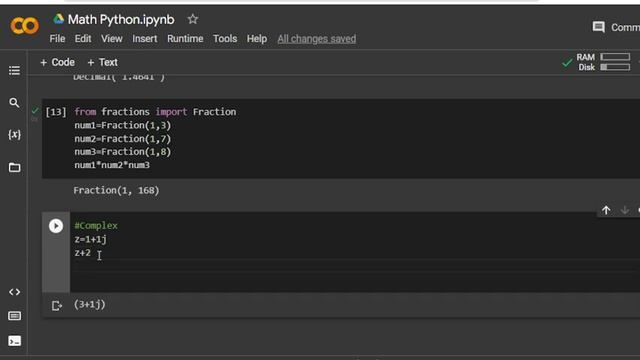Click the Disk usage bar
The width and height of the screenshot is (640, 360).
(x=615, y=67)
